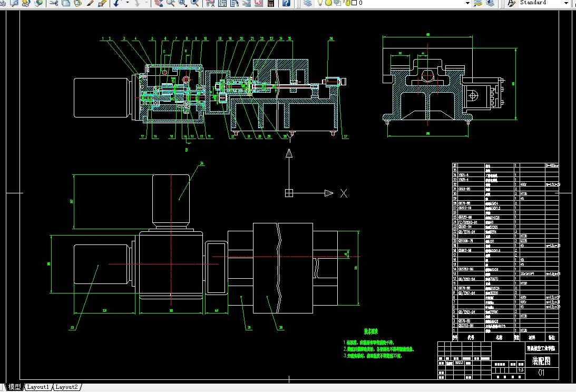
Task: Click the greyed Redo arrow
Action: click(137, 3)
